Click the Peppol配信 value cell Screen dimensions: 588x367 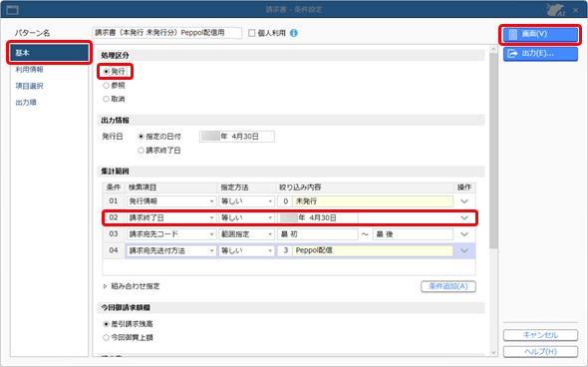point(373,250)
